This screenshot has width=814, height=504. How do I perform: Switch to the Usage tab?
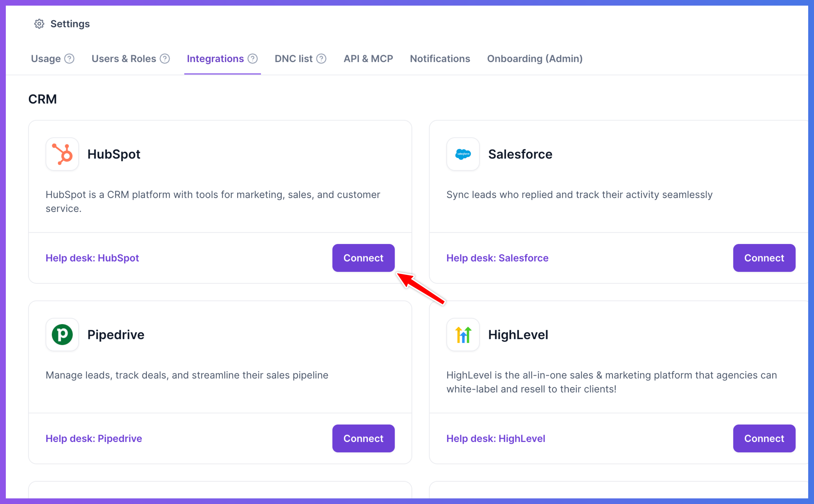[x=46, y=59]
